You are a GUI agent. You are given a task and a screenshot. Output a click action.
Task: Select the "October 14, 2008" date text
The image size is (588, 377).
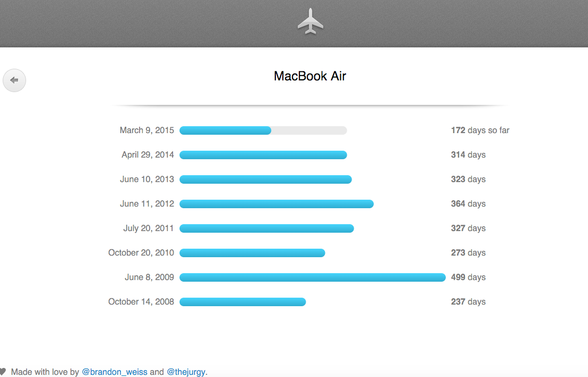141,302
